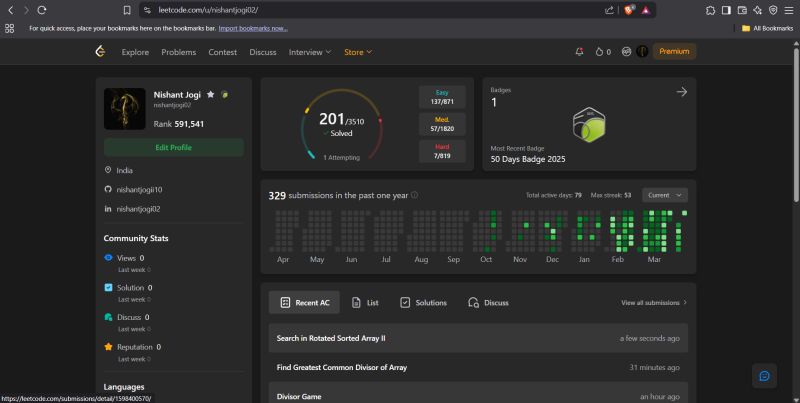Click the Rank 591,541 text
This screenshot has width=800, height=403.
(179, 124)
